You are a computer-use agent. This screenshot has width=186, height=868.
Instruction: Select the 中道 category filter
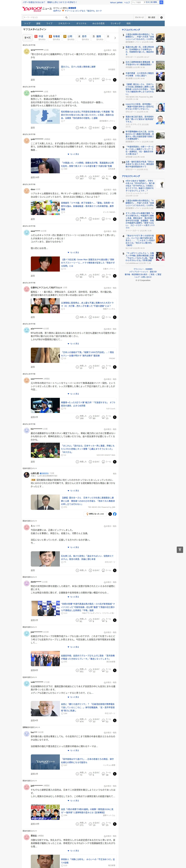[40, 38]
